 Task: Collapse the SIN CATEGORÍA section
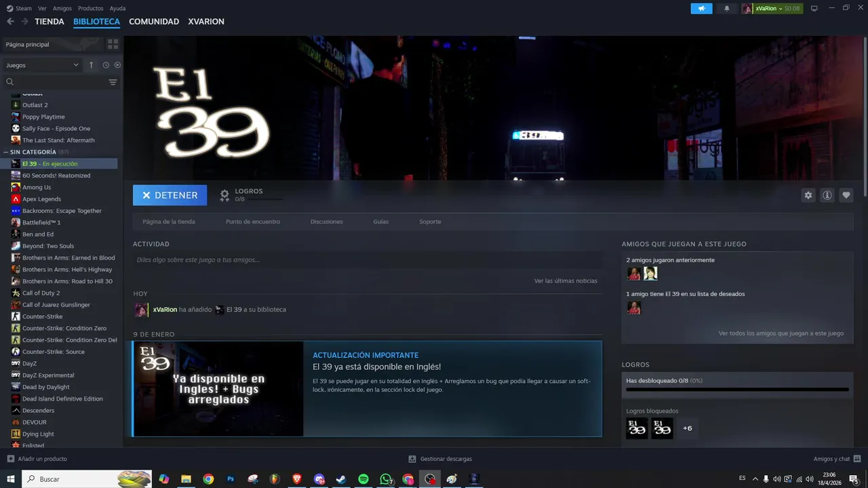6,152
